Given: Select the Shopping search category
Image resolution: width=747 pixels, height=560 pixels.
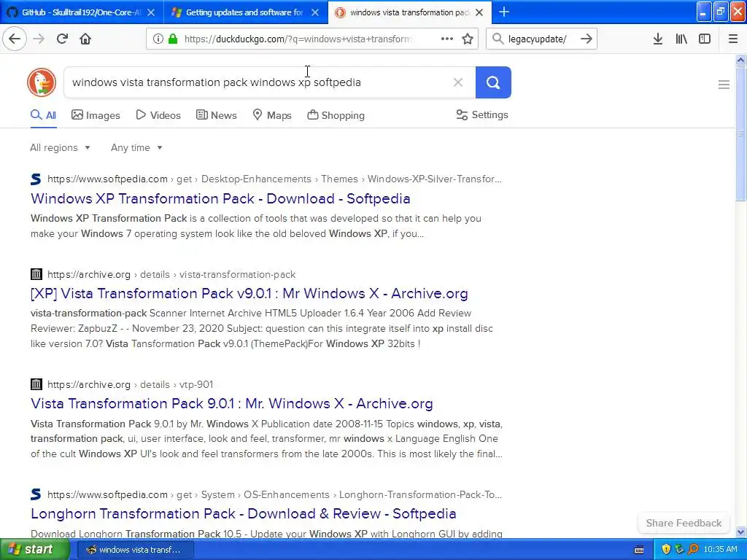Looking at the screenshot, I should pyautogui.click(x=336, y=115).
